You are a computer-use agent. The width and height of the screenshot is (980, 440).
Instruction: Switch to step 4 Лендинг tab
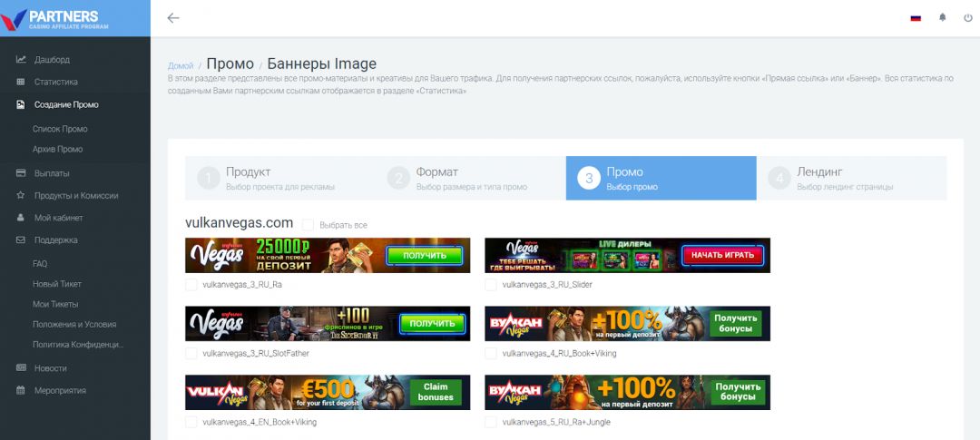851,178
